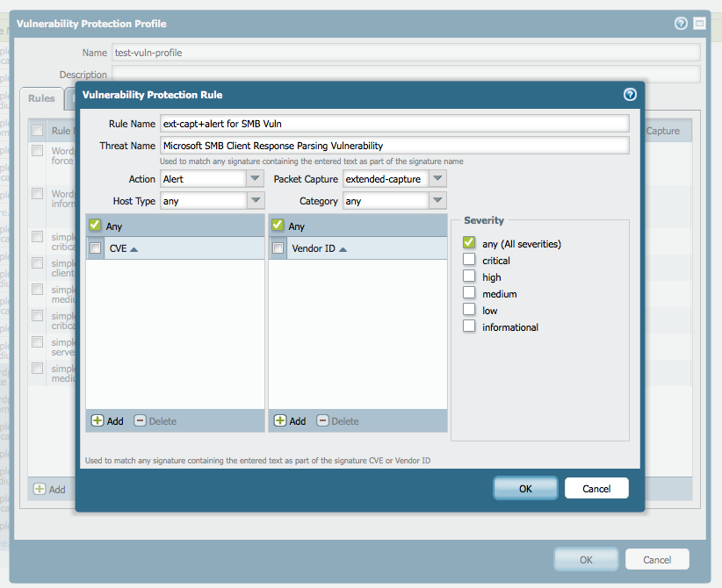722x588 pixels.
Task: Click the green Add icon under CVE list
Action: 97,420
